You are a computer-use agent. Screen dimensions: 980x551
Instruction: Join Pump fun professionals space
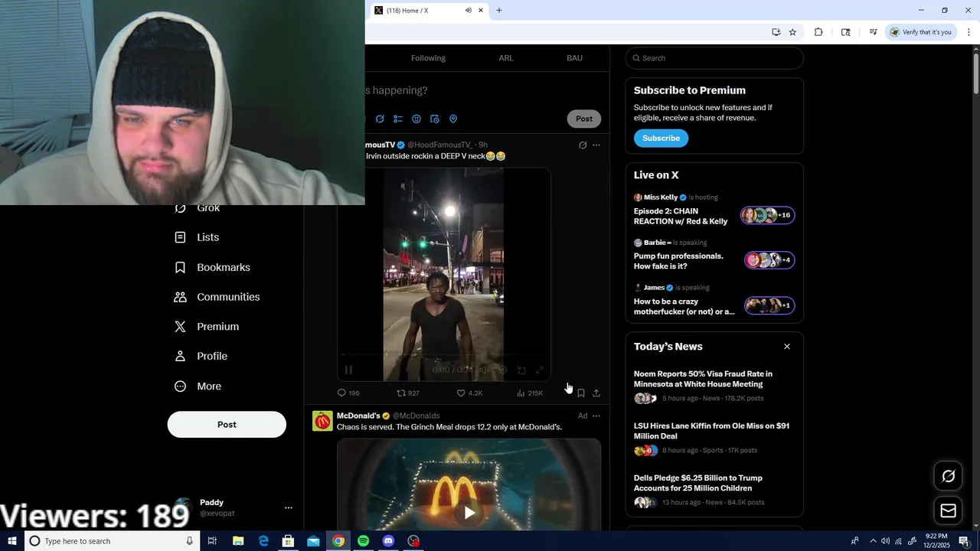714,255
